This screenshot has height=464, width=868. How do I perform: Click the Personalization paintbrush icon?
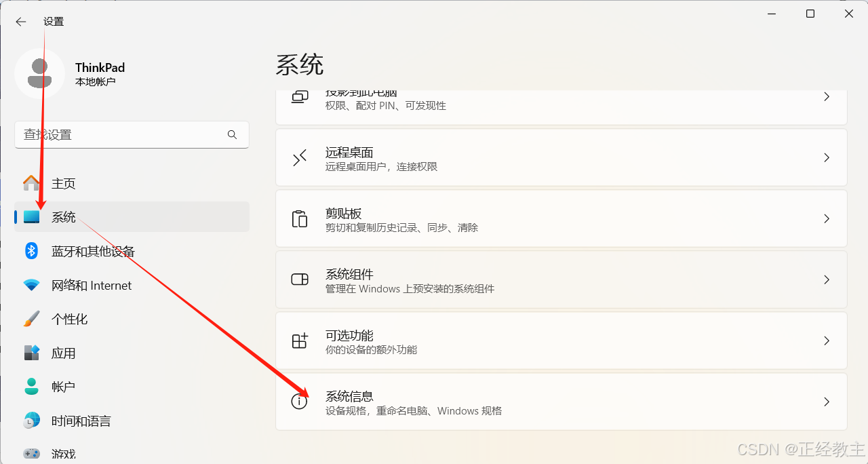click(31, 319)
